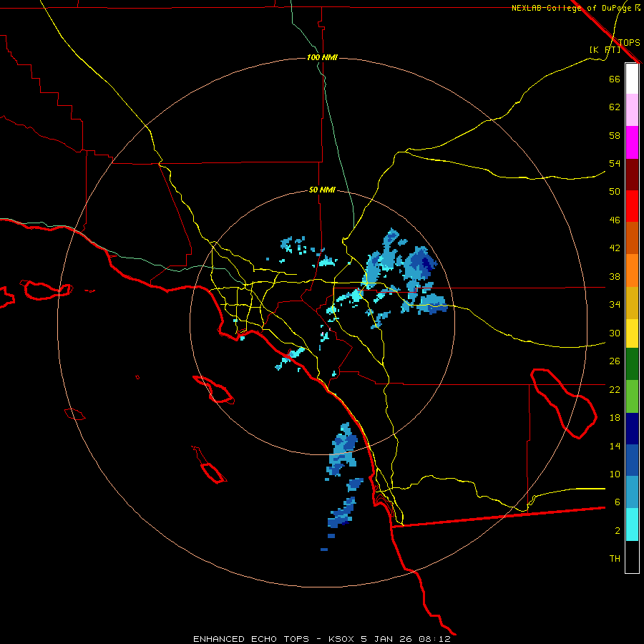Click the '30' value on the scale
This screenshot has width=644, height=644.
pyautogui.click(x=615, y=333)
